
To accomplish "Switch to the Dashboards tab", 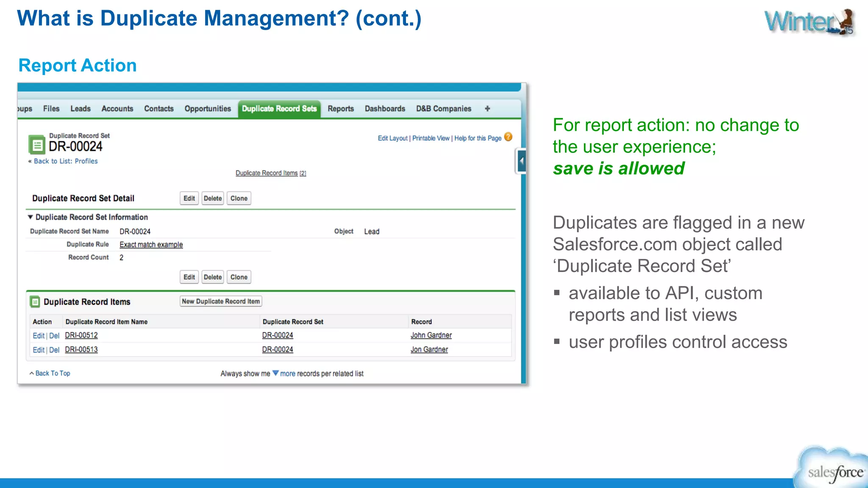I will [x=385, y=108].
